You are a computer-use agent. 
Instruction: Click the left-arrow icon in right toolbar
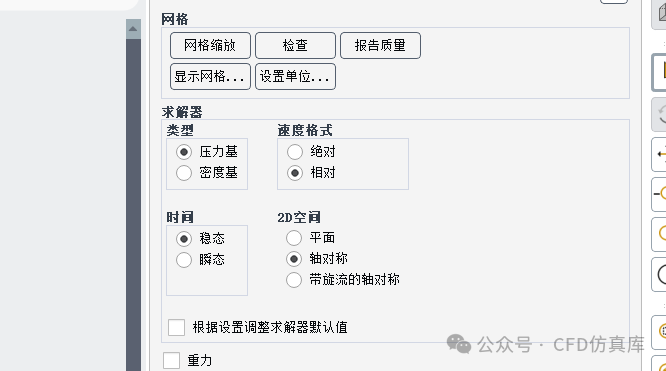[x=660, y=154]
